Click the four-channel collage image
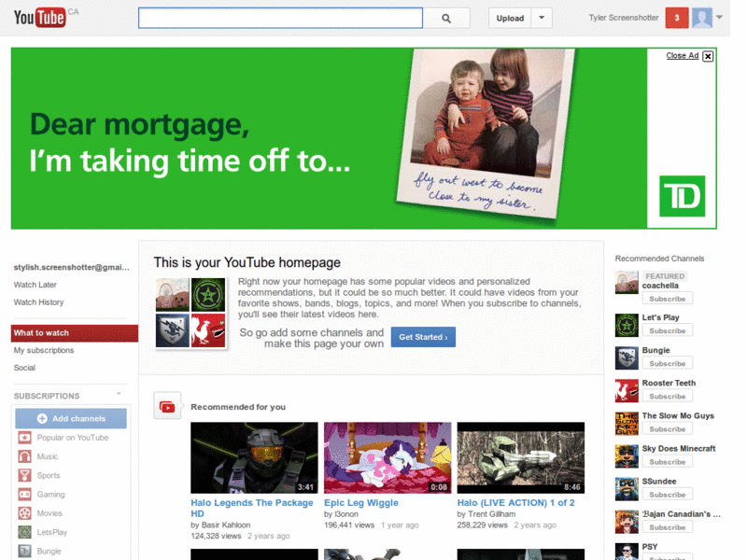747x560 pixels. (190, 313)
